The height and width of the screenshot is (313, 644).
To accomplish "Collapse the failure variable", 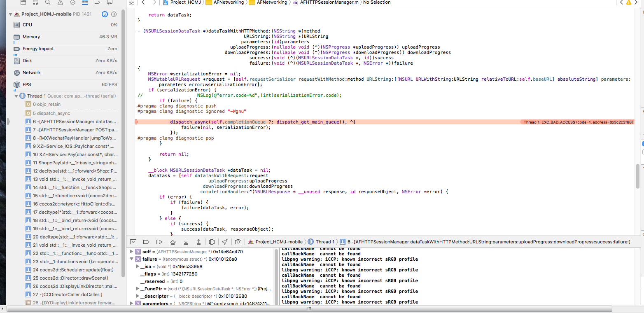I will (132, 259).
